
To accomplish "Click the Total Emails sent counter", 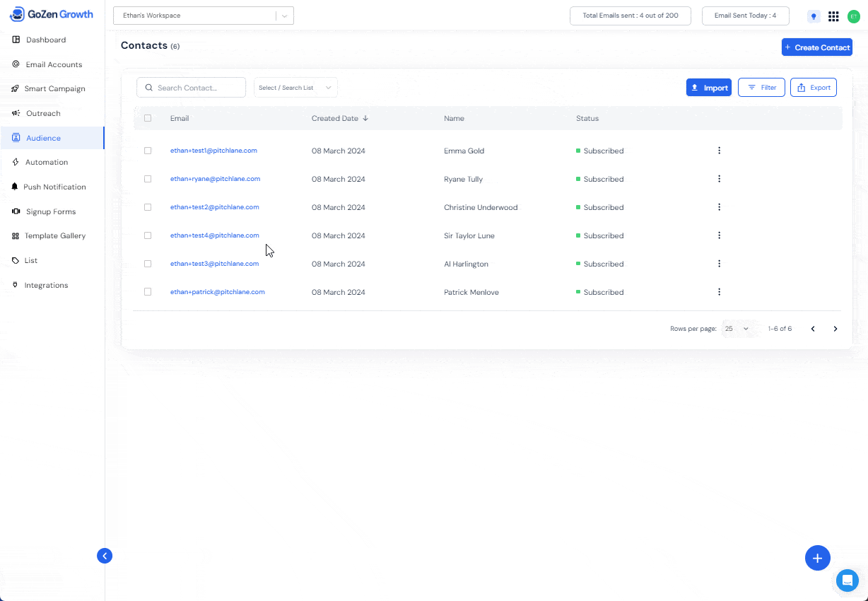I will [x=631, y=16].
